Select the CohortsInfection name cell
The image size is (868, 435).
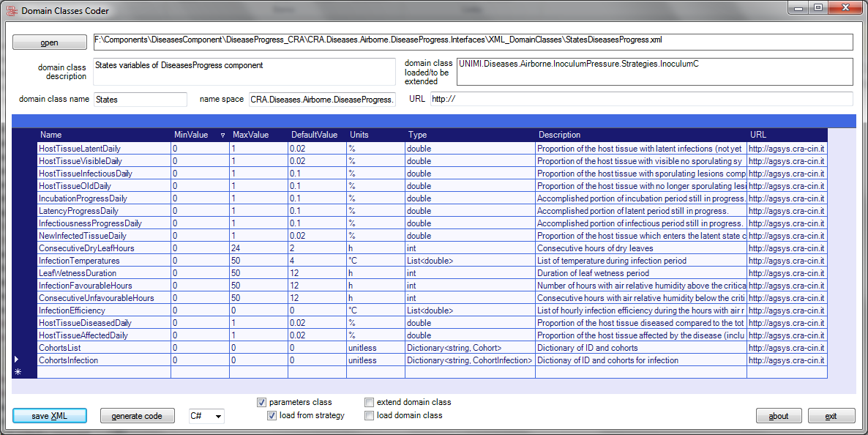(x=104, y=360)
